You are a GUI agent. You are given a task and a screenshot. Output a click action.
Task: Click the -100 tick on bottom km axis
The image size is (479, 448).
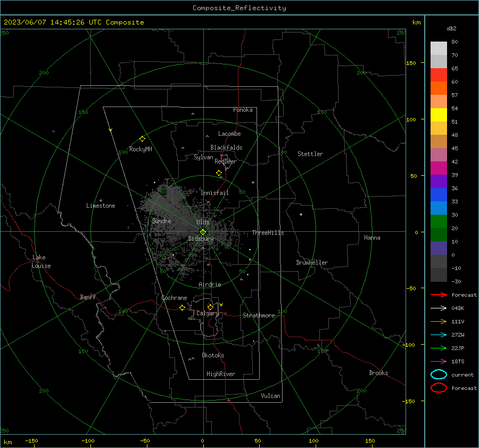point(88,441)
